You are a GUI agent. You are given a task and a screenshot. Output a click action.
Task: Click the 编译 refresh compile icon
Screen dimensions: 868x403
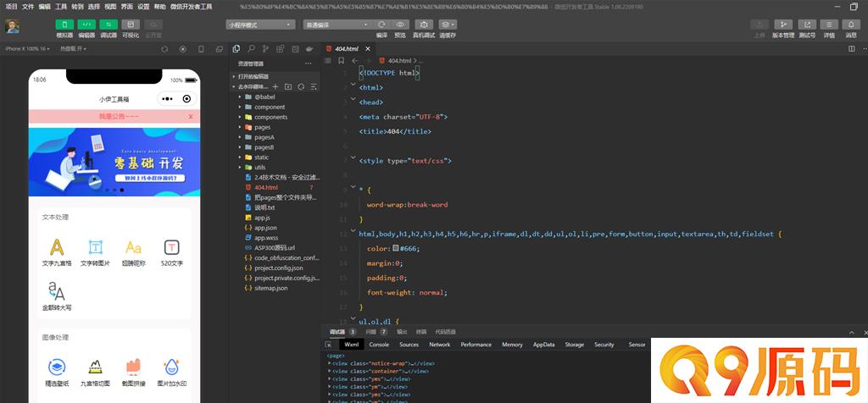(381, 25)
